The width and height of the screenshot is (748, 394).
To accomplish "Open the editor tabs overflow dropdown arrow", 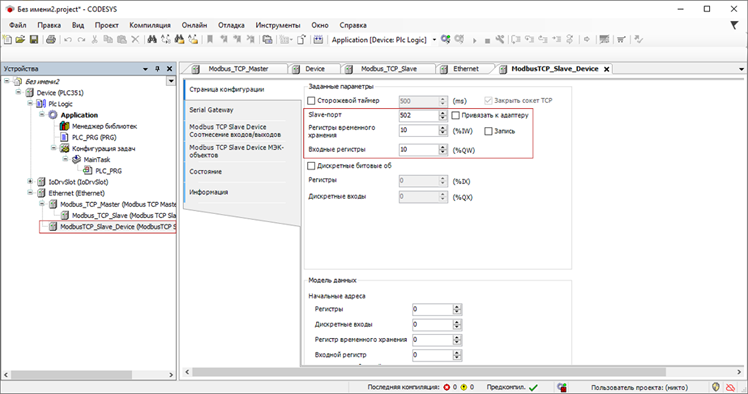I will pyautogui.click(x=741, y=69).
